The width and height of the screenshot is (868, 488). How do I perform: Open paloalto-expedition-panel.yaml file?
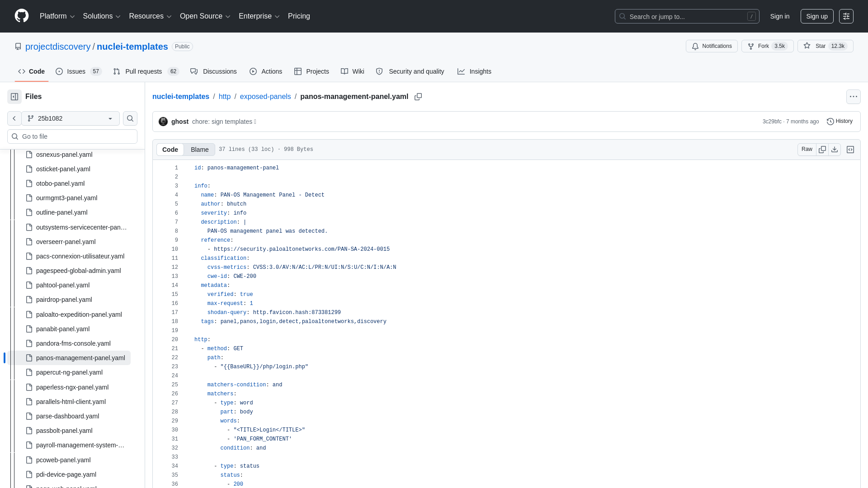(x=79, y=314)
